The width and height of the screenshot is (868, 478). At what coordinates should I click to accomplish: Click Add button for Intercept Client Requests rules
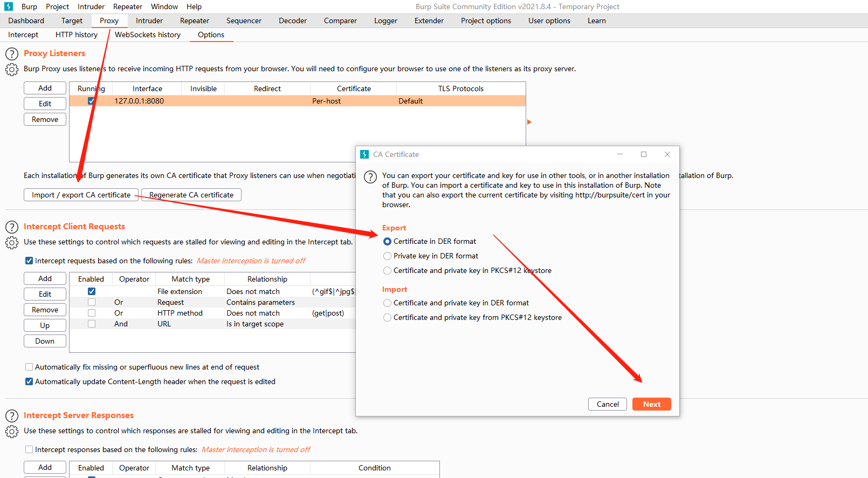pos(45,278)
